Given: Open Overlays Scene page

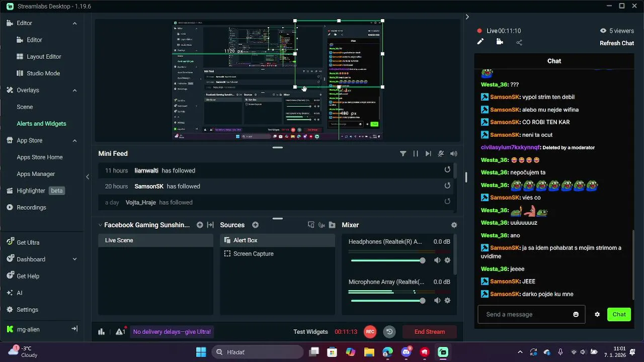Looking at the screenshot, I should pos(25,107).
